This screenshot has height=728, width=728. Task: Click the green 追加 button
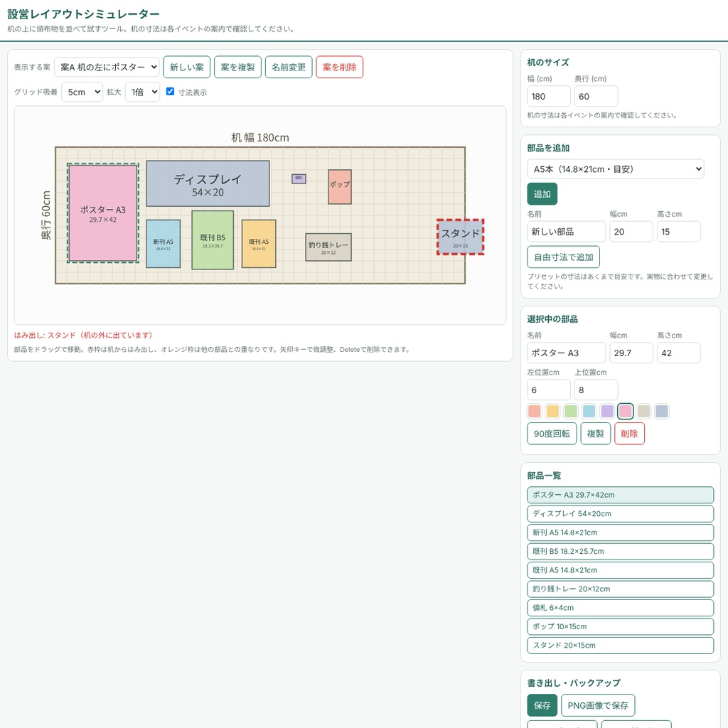click(x=542, y=193)
